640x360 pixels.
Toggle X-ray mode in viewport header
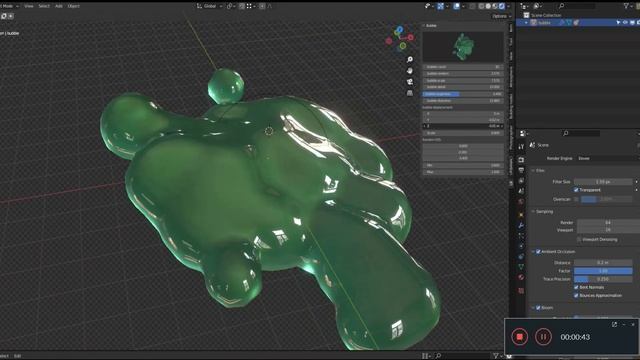[473, 6]
